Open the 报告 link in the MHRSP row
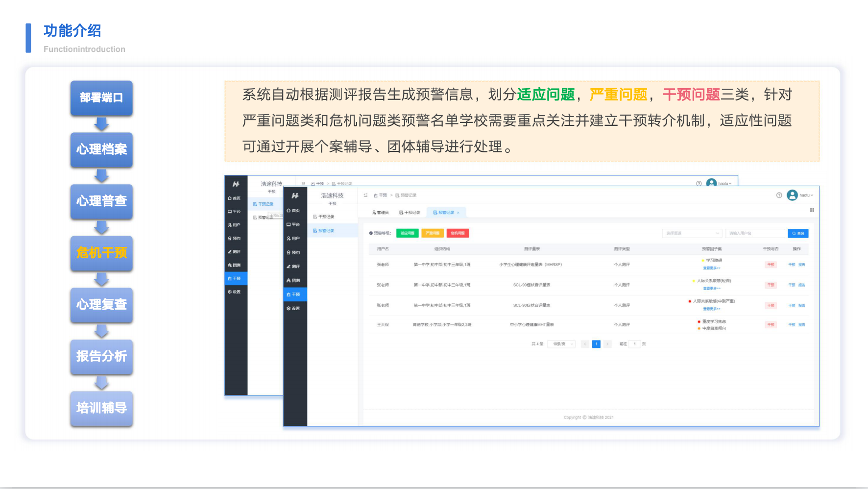 tap(802, 265)
